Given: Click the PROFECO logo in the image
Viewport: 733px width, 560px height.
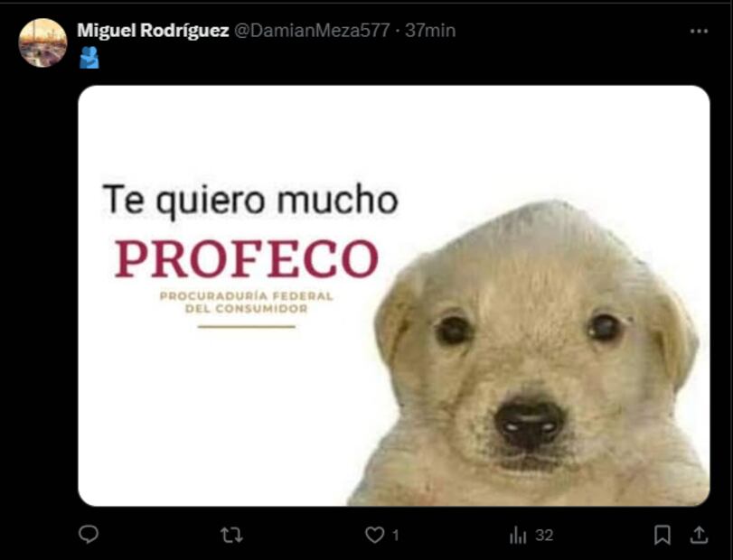Looking at the screenshot, I should coord(247,258).
